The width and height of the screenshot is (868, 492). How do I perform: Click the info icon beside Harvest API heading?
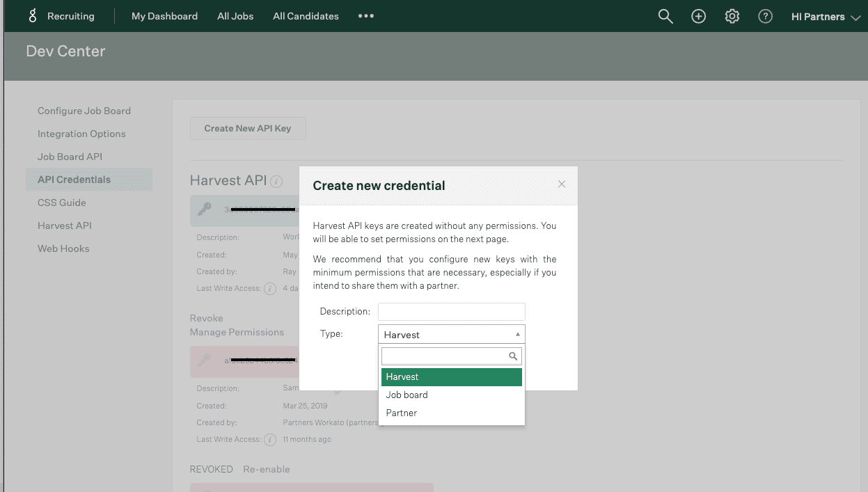276,181
